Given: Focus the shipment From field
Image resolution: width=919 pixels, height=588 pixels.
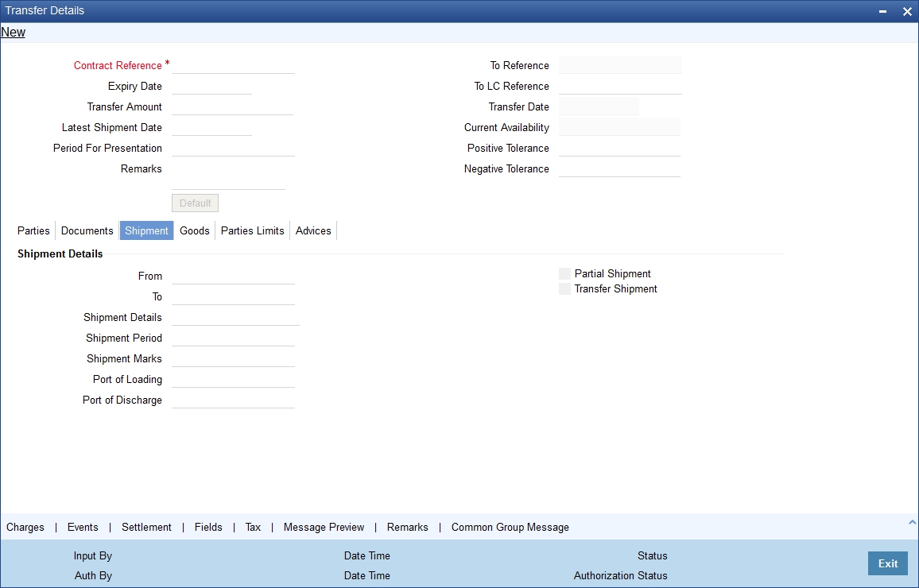Looking at the screenshot, I should pyautogui.click(x=233, y=276).
